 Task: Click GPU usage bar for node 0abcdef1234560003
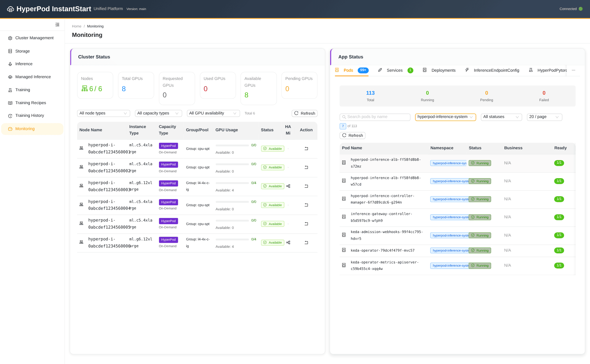click(232, 183)
